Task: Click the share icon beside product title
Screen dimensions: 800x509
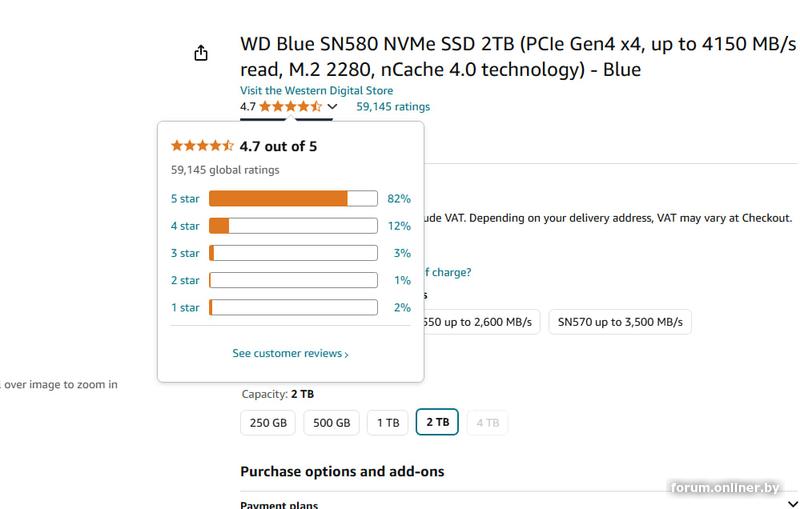Action: [x=201, y=53]
